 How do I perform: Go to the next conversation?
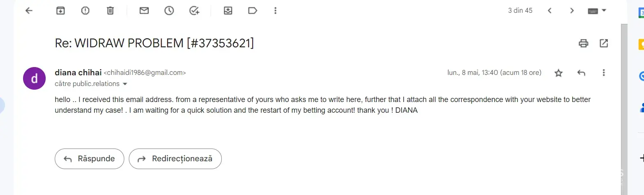572,11
